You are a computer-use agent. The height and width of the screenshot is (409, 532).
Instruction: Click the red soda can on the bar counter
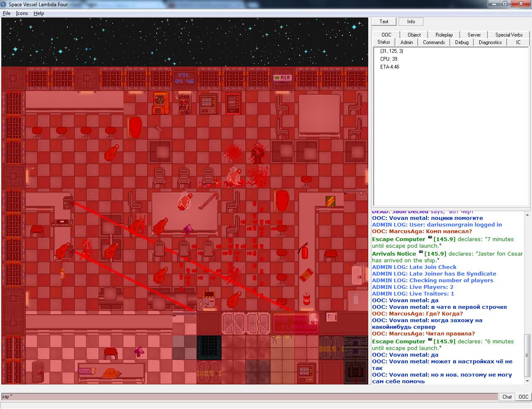[x=307, y=299]
